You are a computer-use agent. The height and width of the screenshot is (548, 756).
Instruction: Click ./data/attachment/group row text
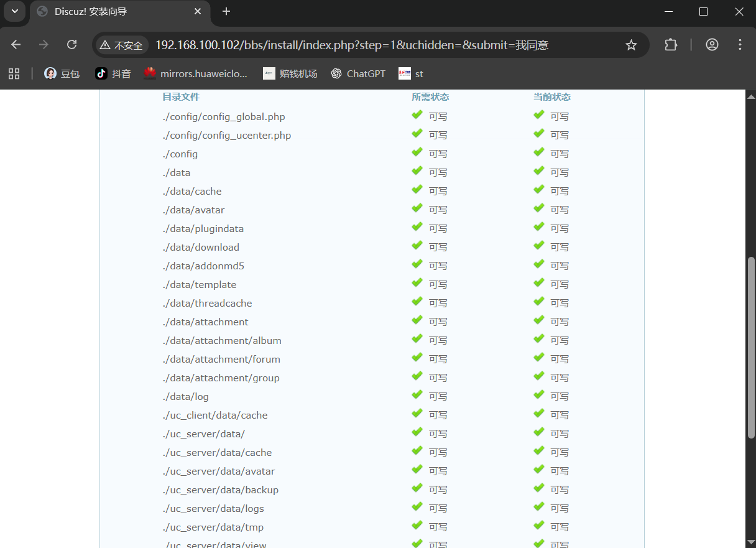coord(221,378)
